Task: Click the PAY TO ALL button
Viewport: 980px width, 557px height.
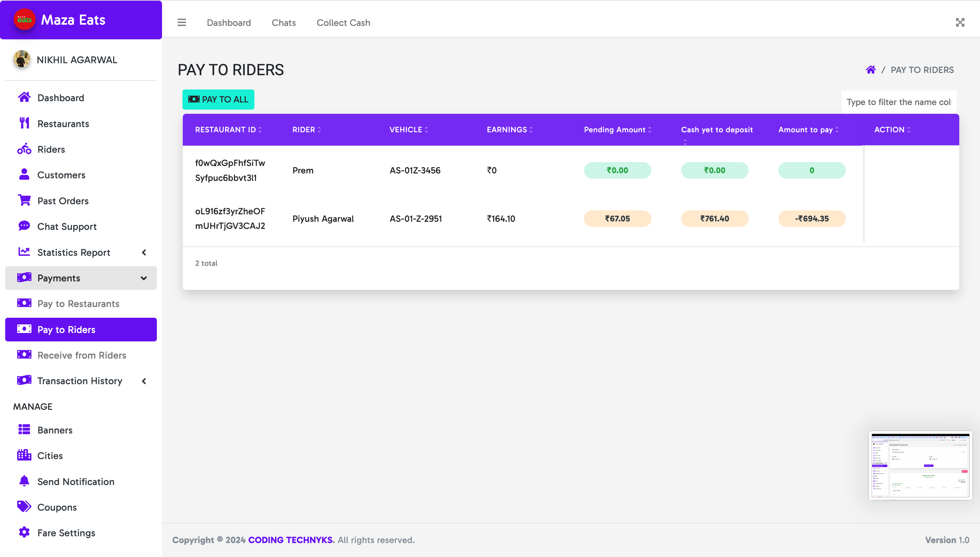Action: point(218,99)
